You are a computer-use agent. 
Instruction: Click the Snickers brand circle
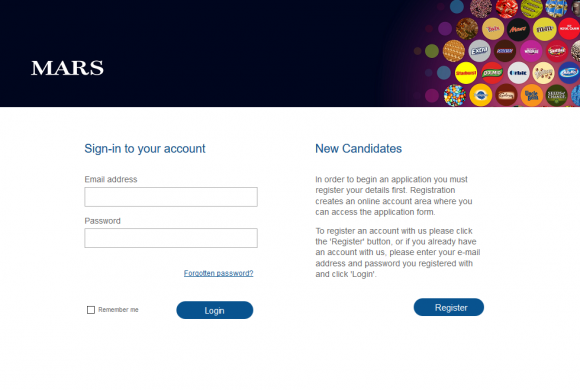coord(505,51)
